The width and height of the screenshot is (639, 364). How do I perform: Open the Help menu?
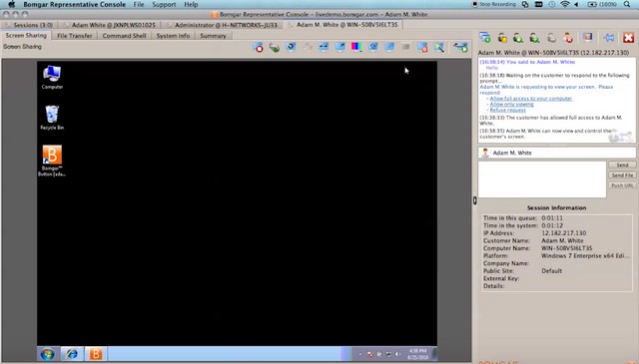coord(191,4)
